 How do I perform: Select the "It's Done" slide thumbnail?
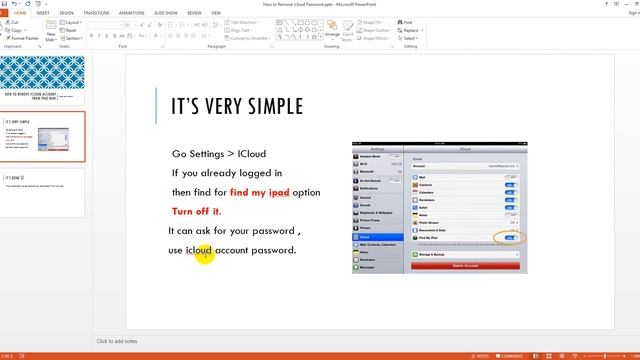tap(42, 192)
